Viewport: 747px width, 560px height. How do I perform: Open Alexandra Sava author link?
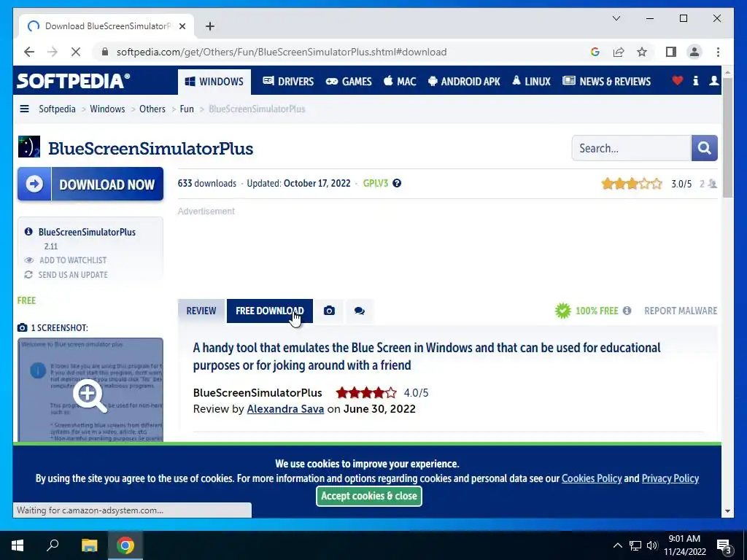[x=285, y=409]
